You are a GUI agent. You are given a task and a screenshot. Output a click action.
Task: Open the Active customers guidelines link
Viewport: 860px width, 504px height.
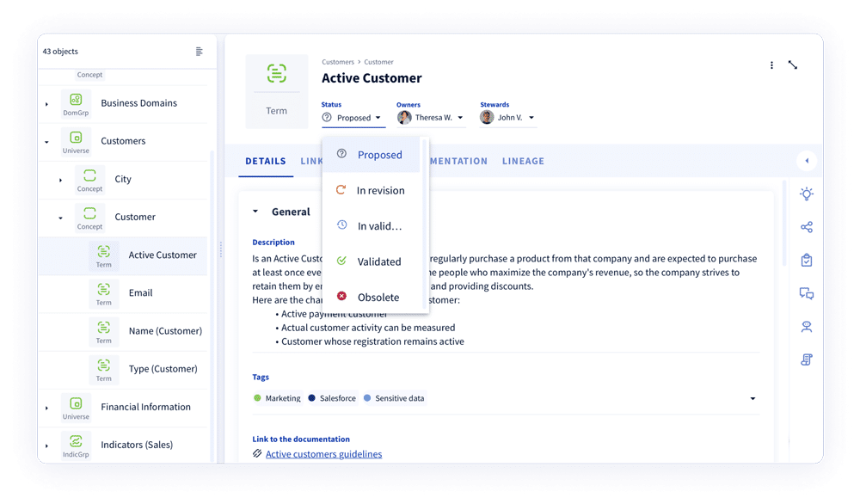coord(323,454)
